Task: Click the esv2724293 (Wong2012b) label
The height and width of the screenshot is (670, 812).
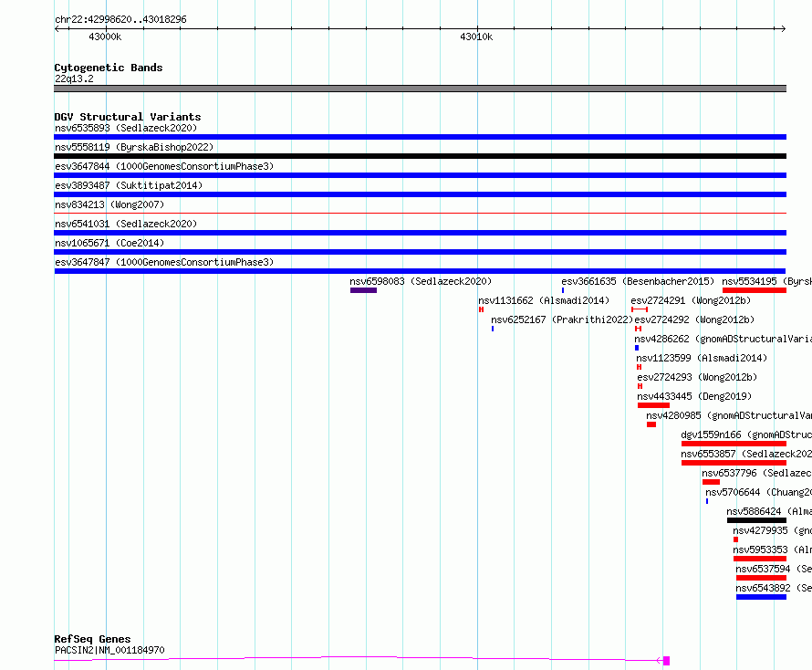Action: (x=697, y=377)
